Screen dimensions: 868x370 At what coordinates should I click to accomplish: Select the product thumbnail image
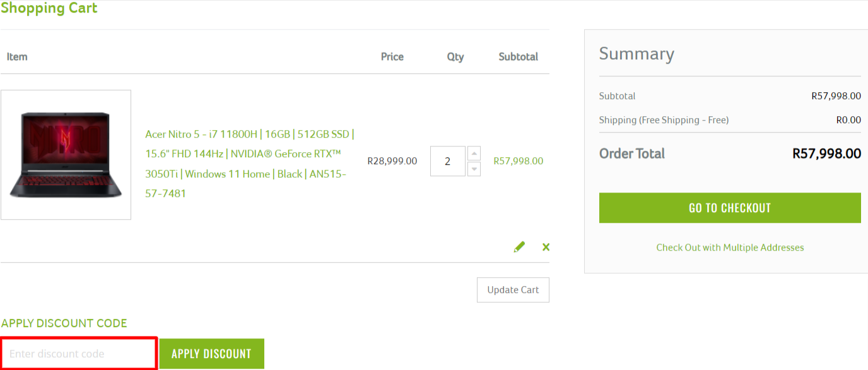coord(66,154)
